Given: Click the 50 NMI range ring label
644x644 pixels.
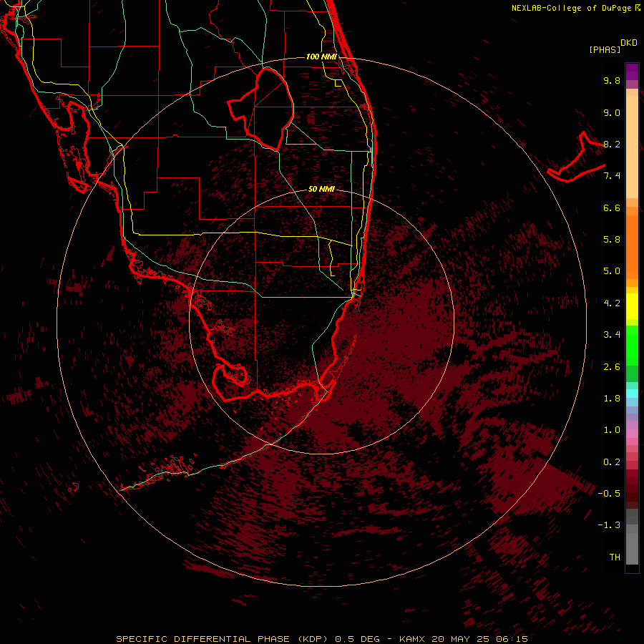Looking at the screenshot, I should (321, 189).
